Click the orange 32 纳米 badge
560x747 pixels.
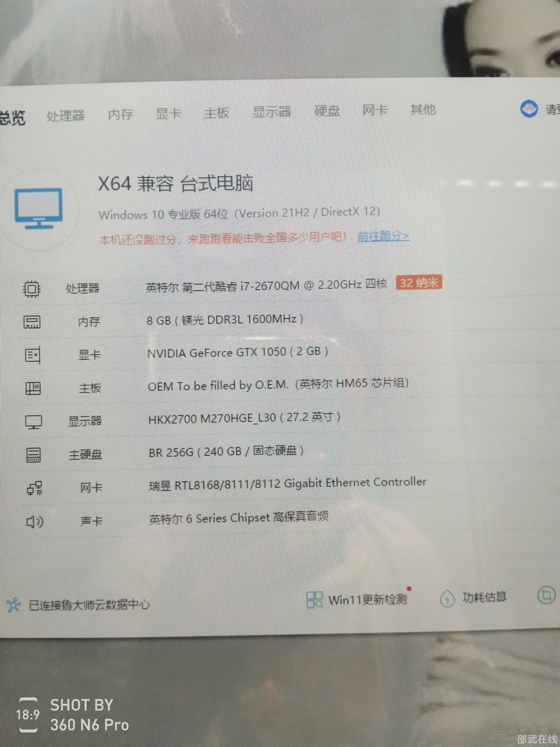pyautogui.click(x=419, y=282)
